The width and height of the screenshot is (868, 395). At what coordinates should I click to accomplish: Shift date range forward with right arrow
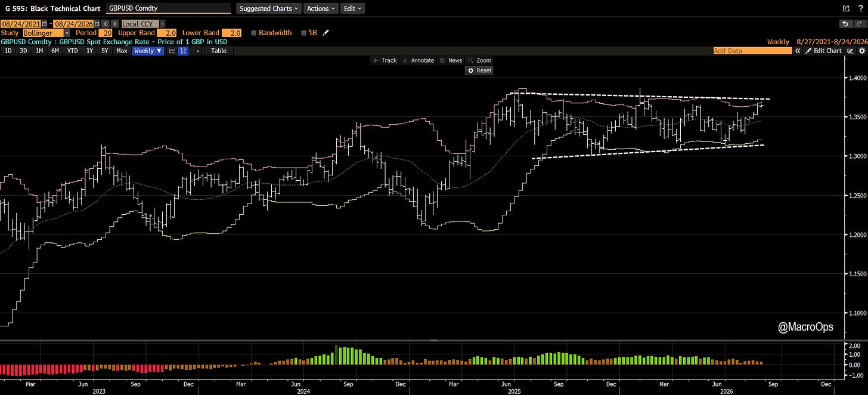pos(114,24)
